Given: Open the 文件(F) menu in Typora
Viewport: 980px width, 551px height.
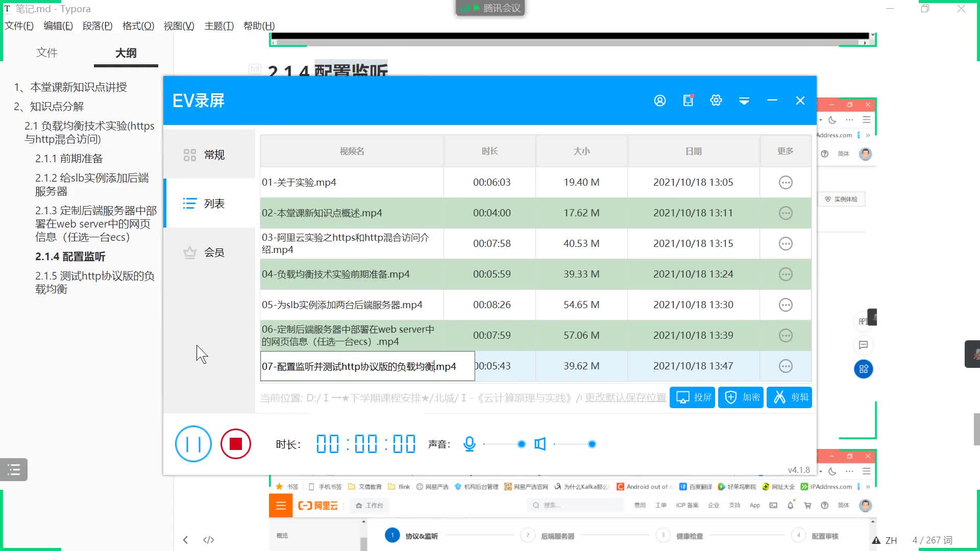Looking at the screenshot, I should click(x=19, y=26).
